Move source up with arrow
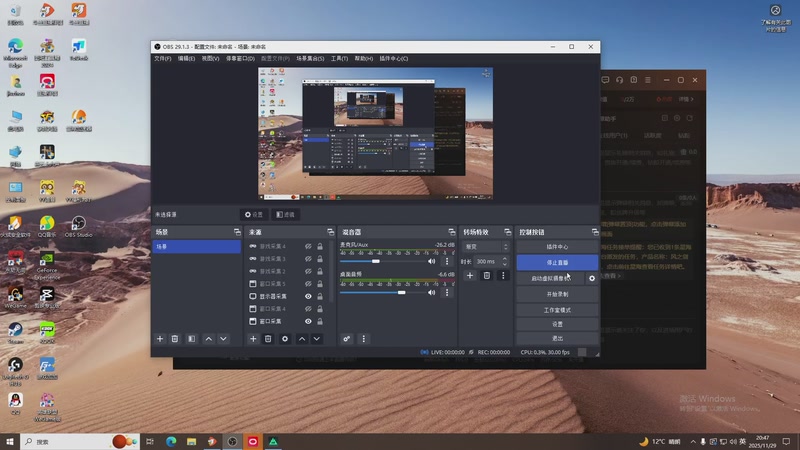The width and height of the screenshot is (800, 450). coord(302,339)
